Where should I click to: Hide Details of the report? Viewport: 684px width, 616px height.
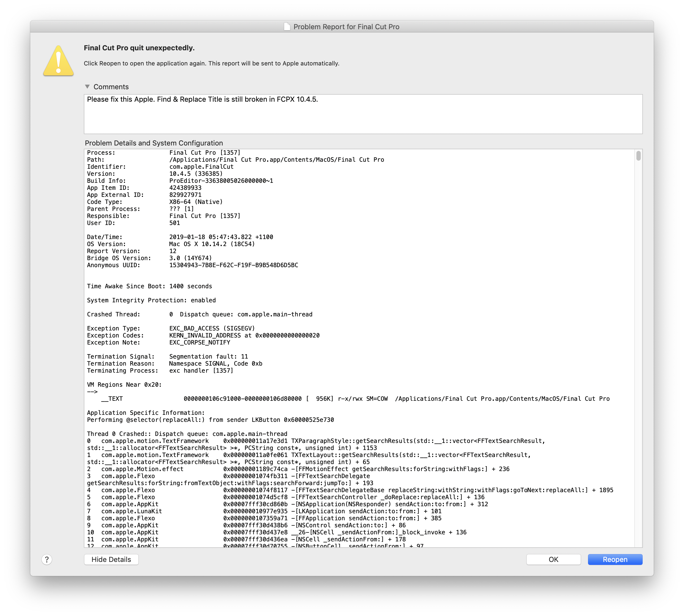111,559
